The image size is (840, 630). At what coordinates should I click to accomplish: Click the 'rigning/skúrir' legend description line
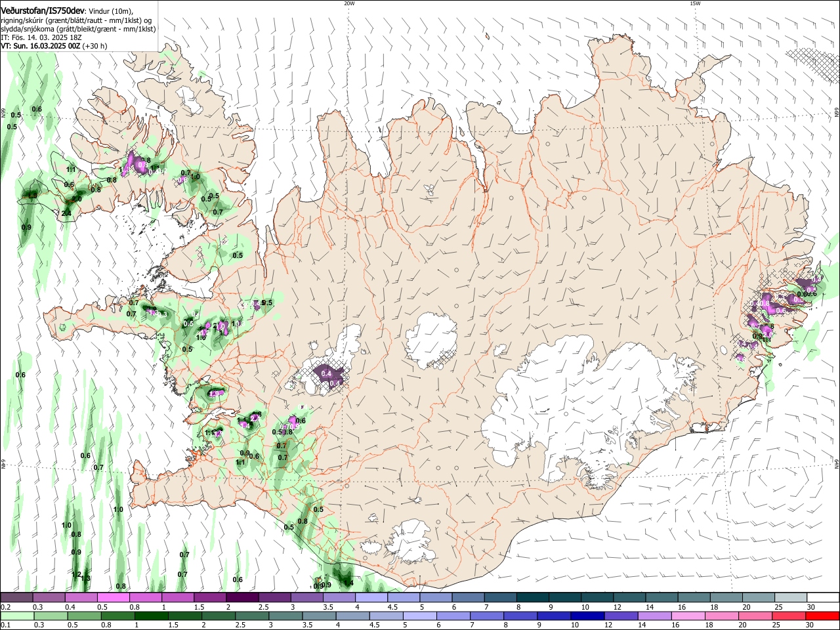(77, 20)
